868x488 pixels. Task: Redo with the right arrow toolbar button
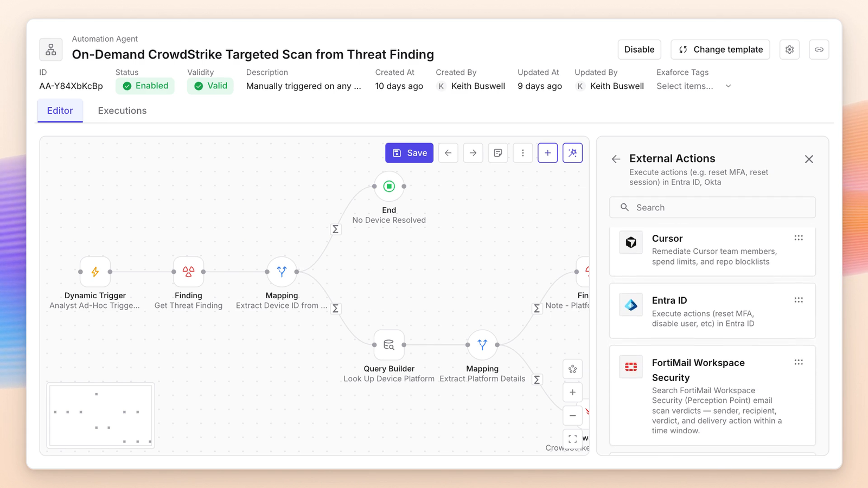(473, 153)
